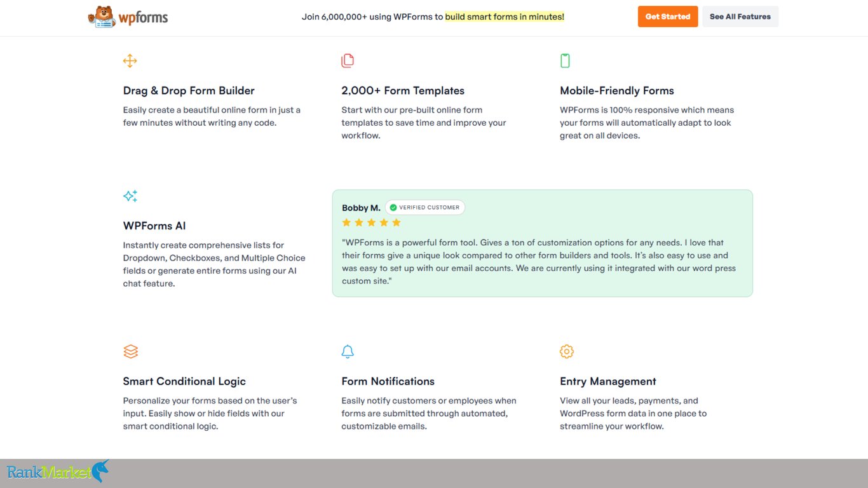Viewport: 868px width, 488px height.
Task: Click the conditional logic layers icon
Action: 130,351
